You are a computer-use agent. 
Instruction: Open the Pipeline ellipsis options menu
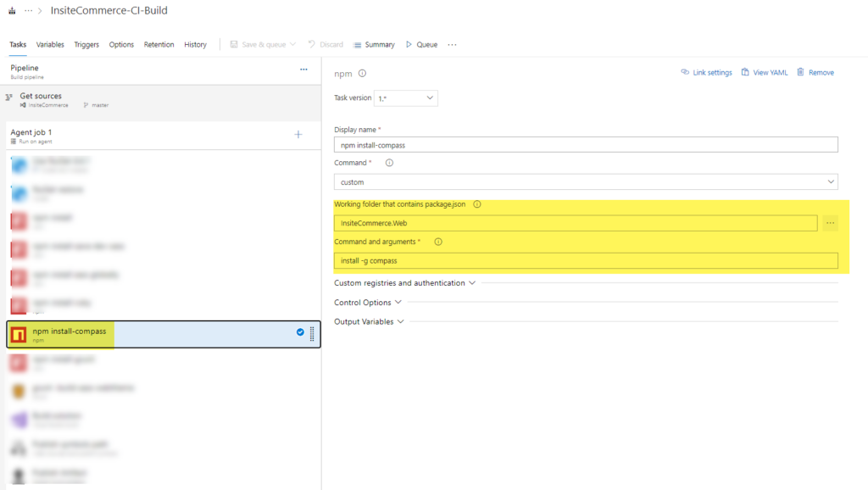303,70
